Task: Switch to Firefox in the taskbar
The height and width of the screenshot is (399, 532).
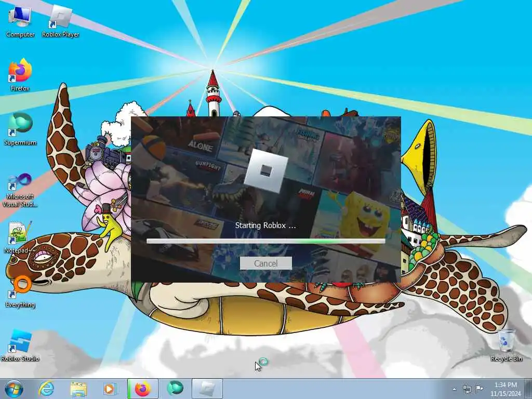Action: [x=142, y=389]
